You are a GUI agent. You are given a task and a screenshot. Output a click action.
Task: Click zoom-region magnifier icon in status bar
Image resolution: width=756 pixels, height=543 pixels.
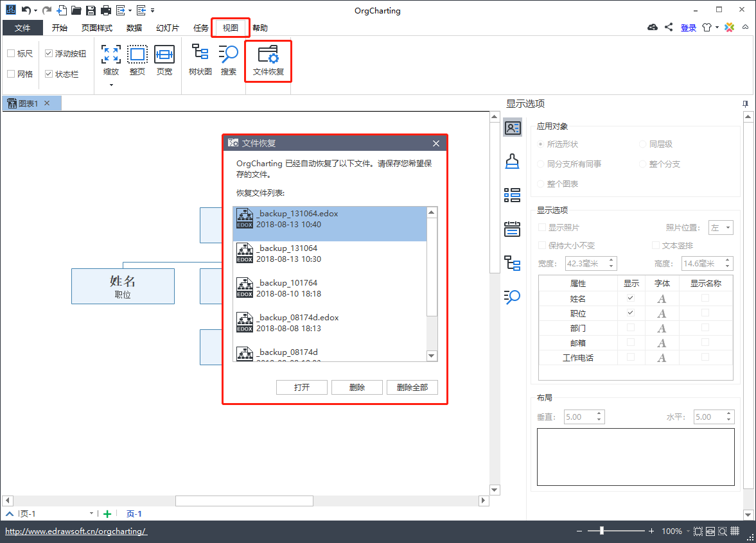[x=722, y=531]
